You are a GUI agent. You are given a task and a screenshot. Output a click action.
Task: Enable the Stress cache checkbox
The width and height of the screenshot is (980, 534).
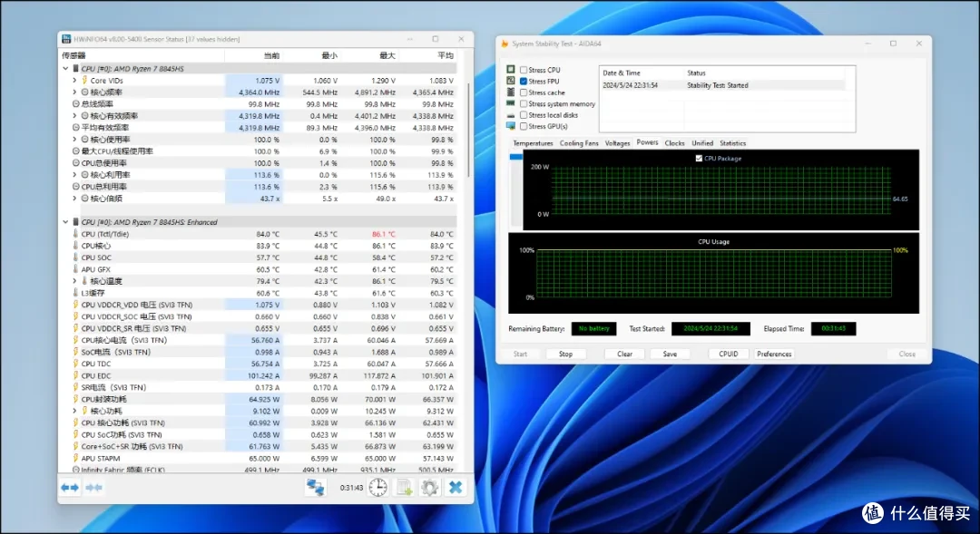(524, 92)
